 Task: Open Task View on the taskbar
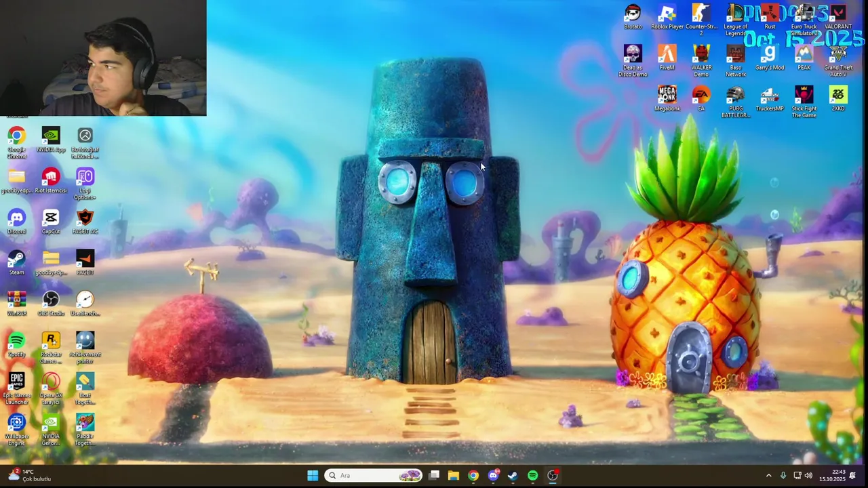click(434, 475)
